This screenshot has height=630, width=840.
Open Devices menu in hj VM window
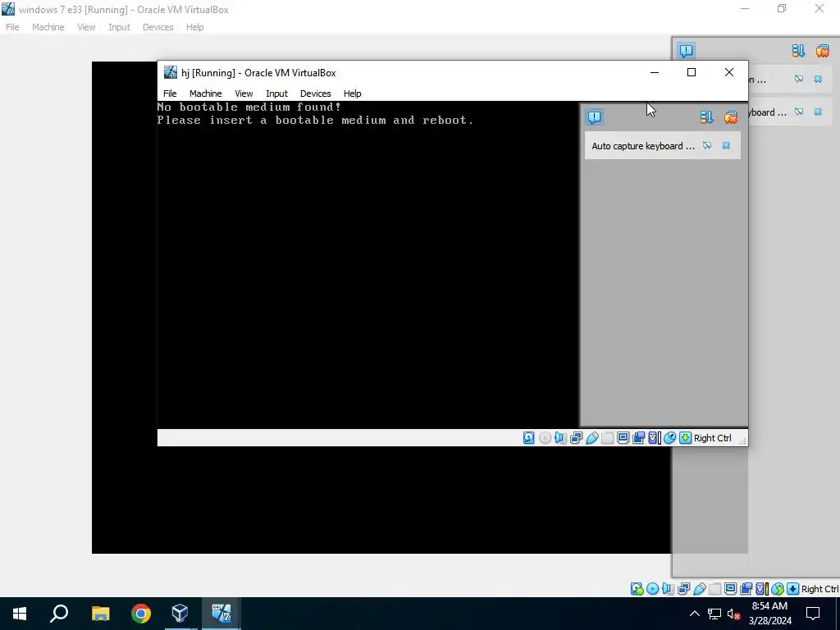[x=315, y=94]
